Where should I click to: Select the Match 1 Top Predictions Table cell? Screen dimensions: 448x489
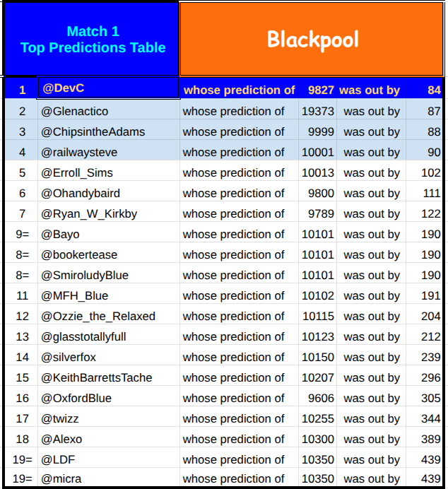click(92, 39)
